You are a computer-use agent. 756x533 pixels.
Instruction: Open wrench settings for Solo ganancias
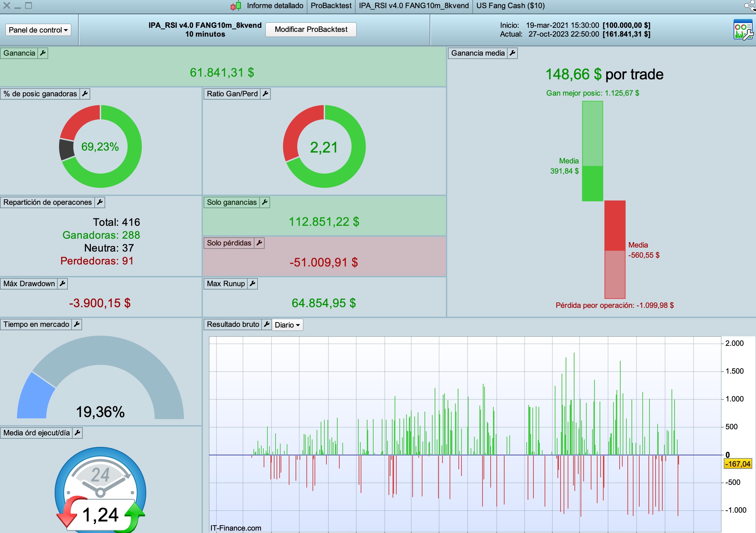(265, 202)
